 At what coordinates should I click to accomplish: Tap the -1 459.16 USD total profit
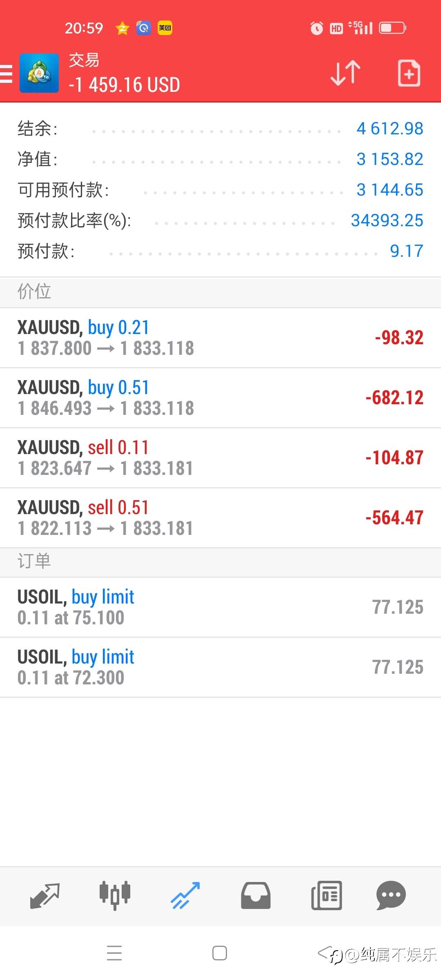tap(124, 85)
